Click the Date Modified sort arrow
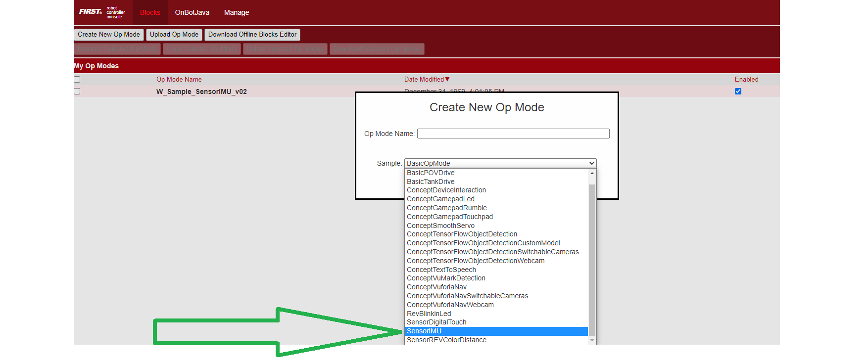Image resolution: width=868 pixels, height=363 pixels. 447,79
